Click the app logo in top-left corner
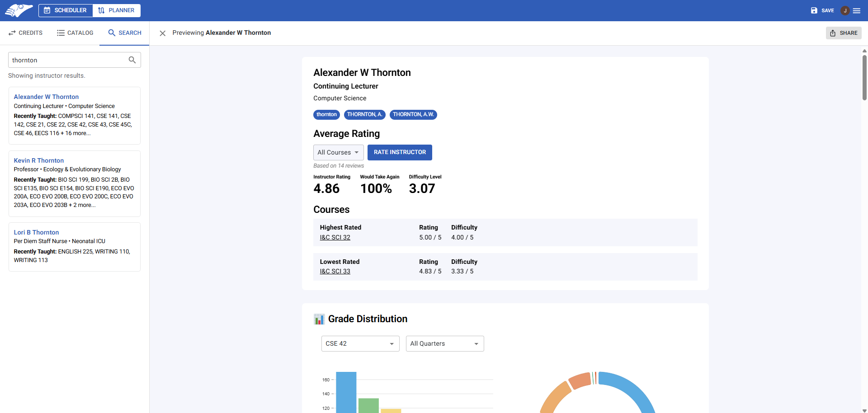Viewport: 868px width, 413px height. point(19,10)
